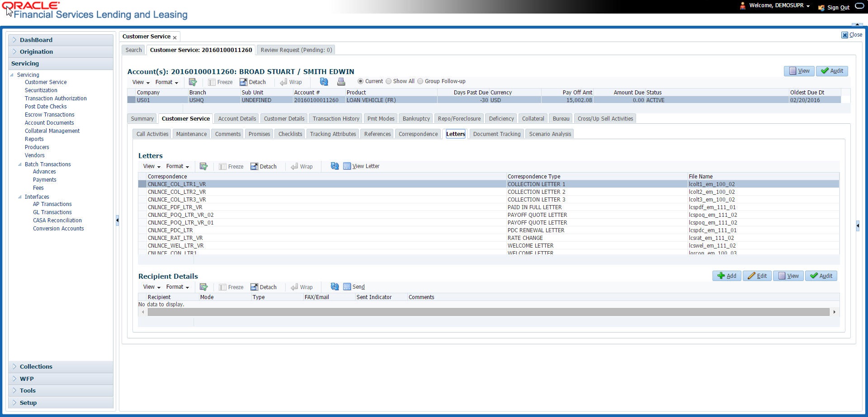Open Collateral Management in sidebar

coord(52,131)
